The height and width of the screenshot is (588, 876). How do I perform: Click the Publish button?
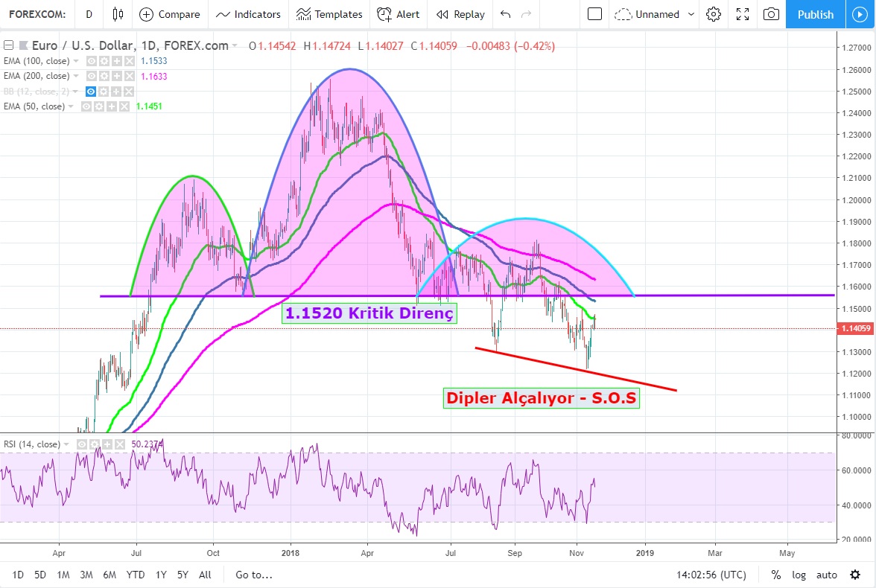pyautogui.click(x=815, y=14)
